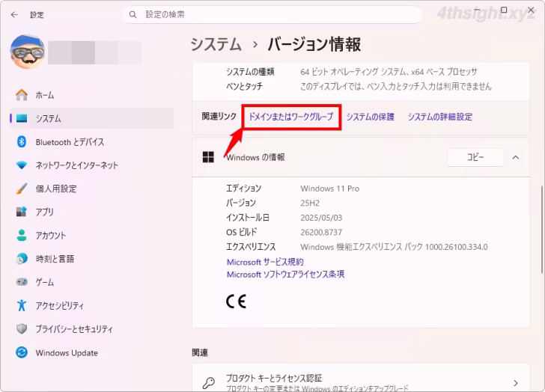Click the network Wi-Fi icon
Image resolution: width=545 pixels, height=392 pixels.
click(x=22, y=165)
